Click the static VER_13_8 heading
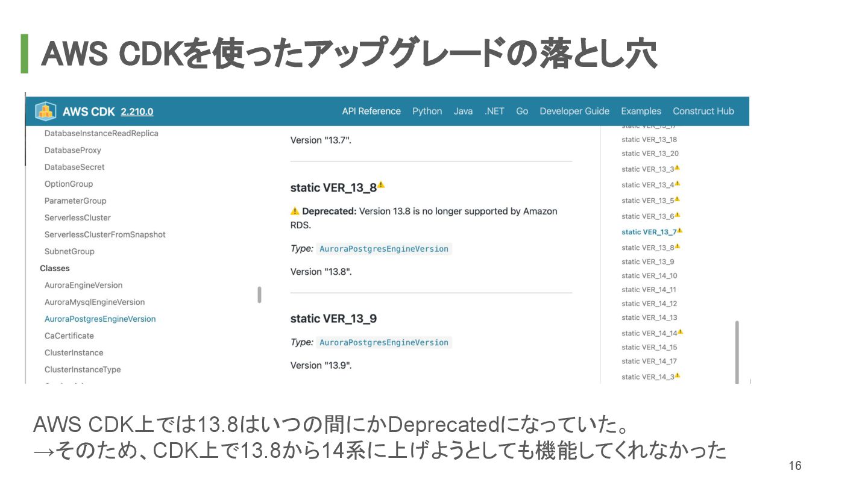This screenshot has height=488, width=868. (x=333, y=187)
